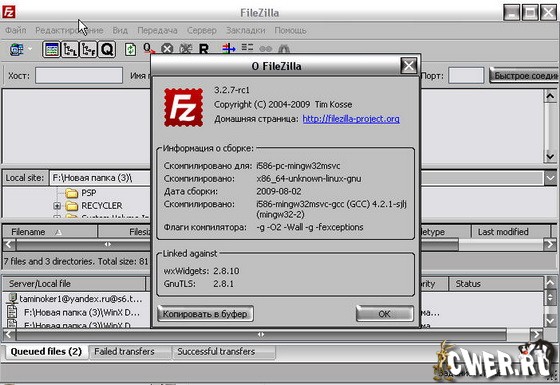The height and width of the screenshot is (385, 560).
Task: Toggle the message log display icon
Action: (x=51, y=49)
